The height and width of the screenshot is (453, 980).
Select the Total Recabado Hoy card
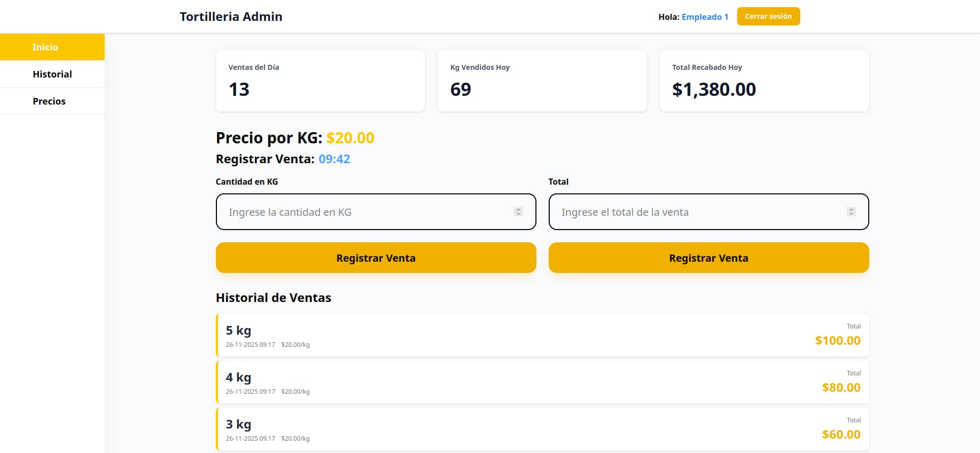(x=764, y=81)
